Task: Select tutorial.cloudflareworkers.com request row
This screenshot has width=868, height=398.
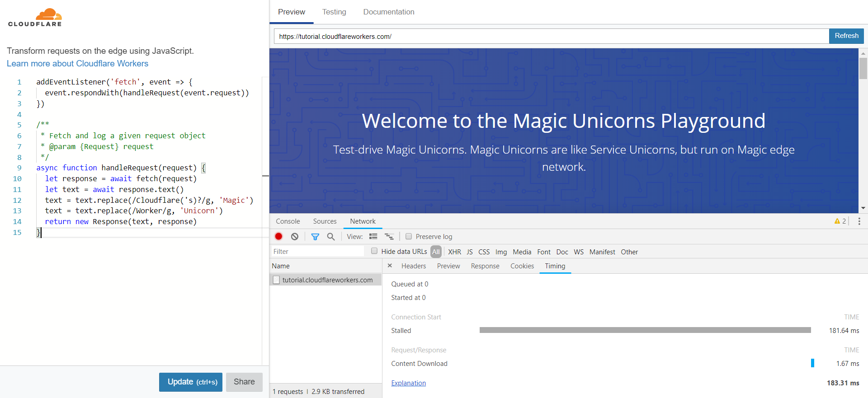Action: tap(326, 280)
